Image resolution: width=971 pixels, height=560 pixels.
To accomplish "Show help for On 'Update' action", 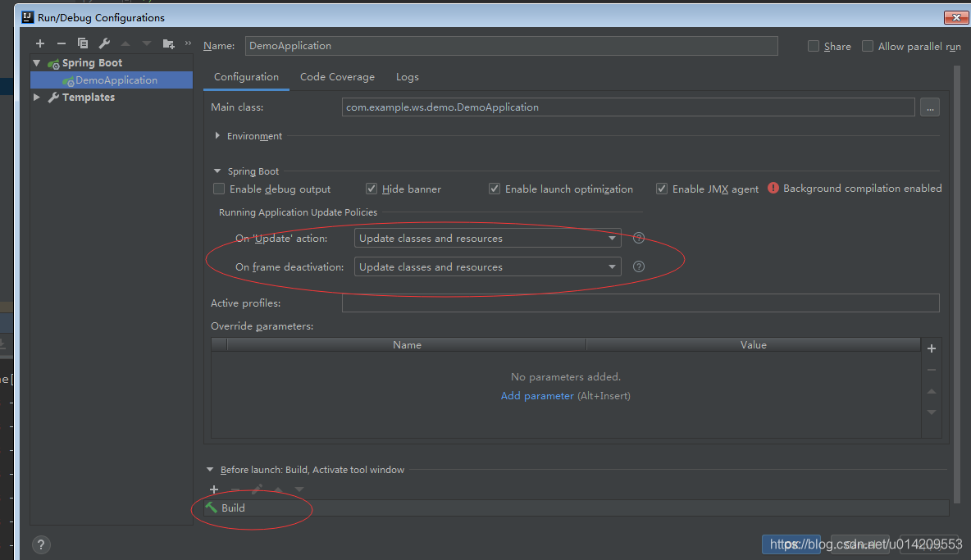I will 639,239.
